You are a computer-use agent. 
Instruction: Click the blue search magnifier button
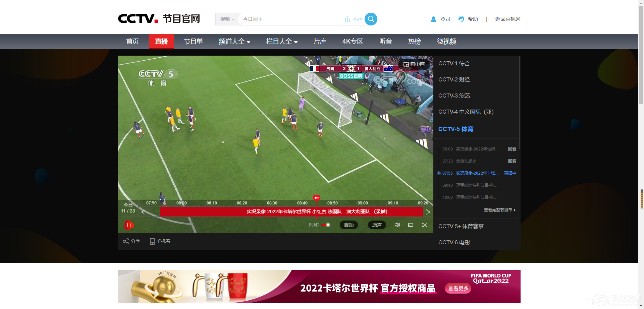pos(371,19)
